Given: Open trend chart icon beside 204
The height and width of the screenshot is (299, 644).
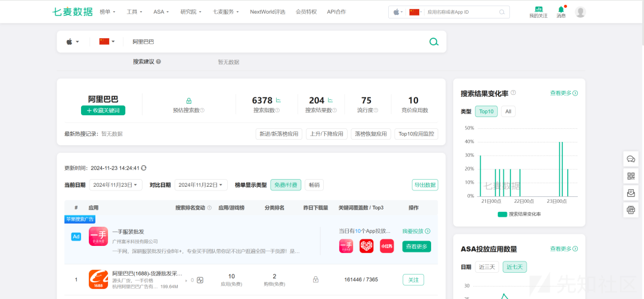Looking at the screenshot, I should (330, 100).
